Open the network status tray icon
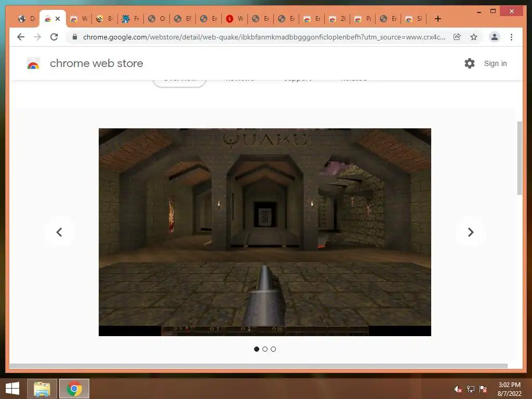532x399 pixels. (x=471, y=389)
